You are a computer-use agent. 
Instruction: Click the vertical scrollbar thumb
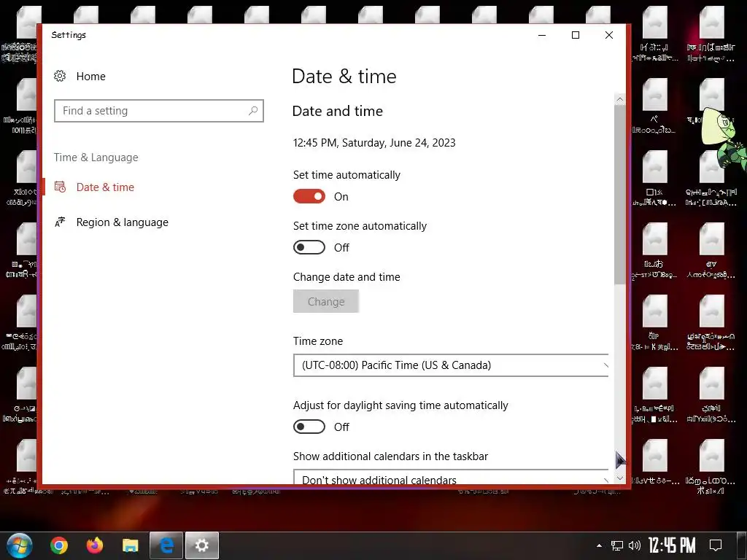[x=620, y=194]
